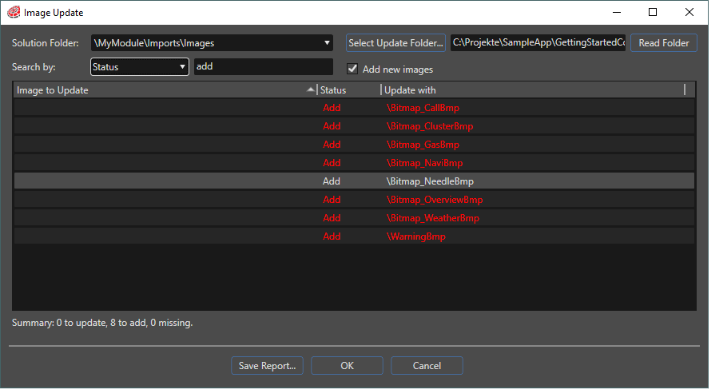
Task: Close the Image Update dialog
Action: [689, 12]
